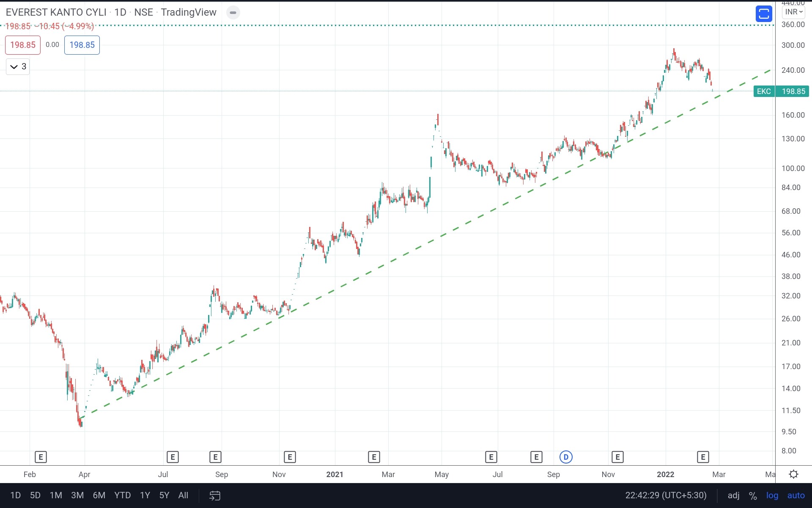The width and height of the screenshot is (812, 508).
Task: Click the blue 198.85 buy price button
Action: click(82, 45)
